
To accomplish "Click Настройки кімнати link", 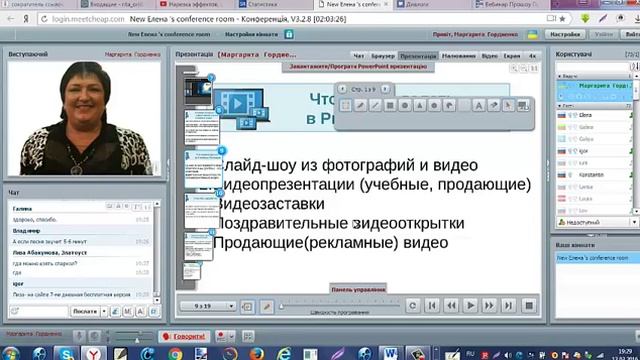I will point(251,34).
